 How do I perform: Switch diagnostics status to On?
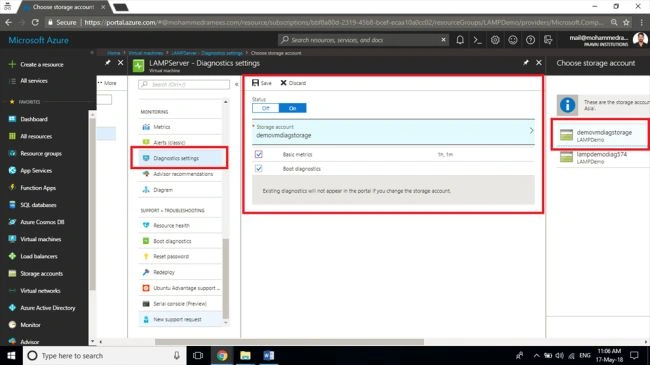293,108
